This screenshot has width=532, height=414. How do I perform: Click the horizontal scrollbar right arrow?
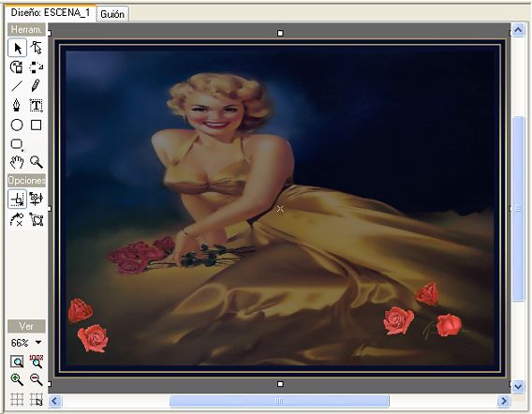[504, 401]
